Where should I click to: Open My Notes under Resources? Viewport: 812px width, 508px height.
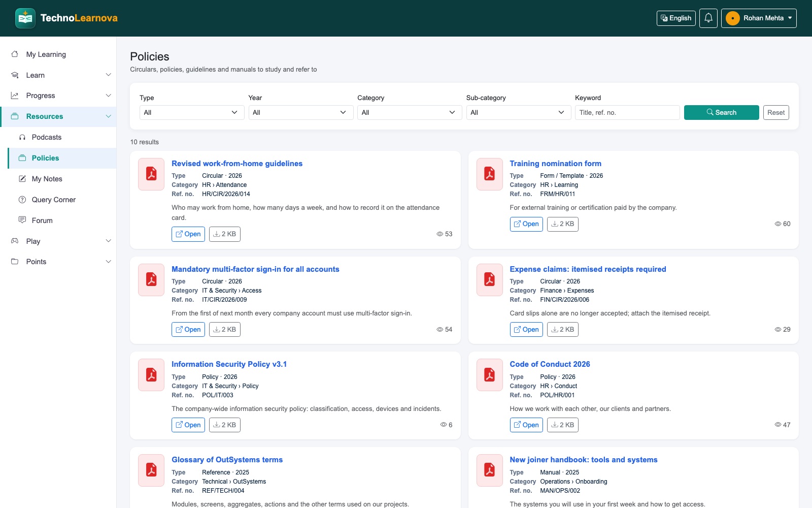[x=62, y=179]
